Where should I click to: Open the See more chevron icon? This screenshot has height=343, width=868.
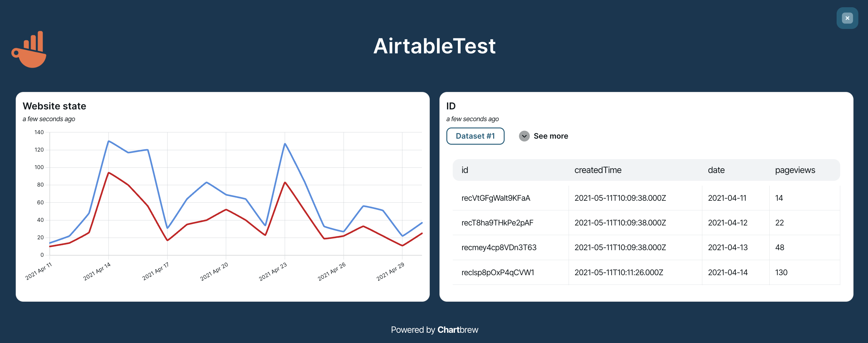[524, 136]
